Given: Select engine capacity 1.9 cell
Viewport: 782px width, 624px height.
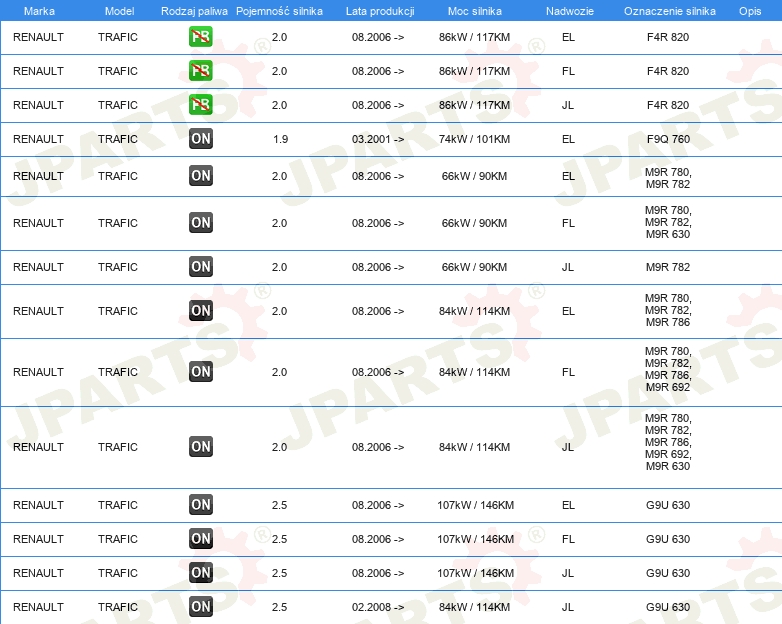Looking at the screenshot, I should [x=280, y=139].
